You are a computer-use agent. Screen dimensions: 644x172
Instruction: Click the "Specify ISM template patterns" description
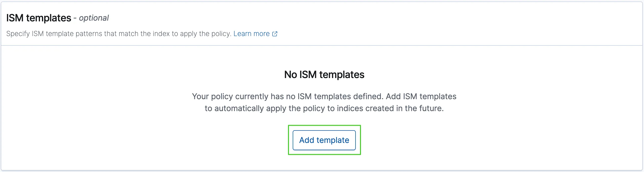coord(119,34)
